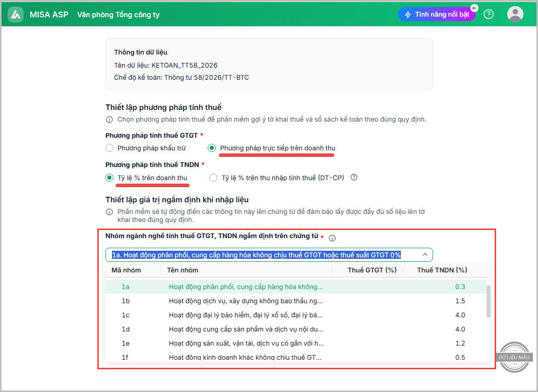Click the Thuế GTGT (%) column header

click(372, 270)
